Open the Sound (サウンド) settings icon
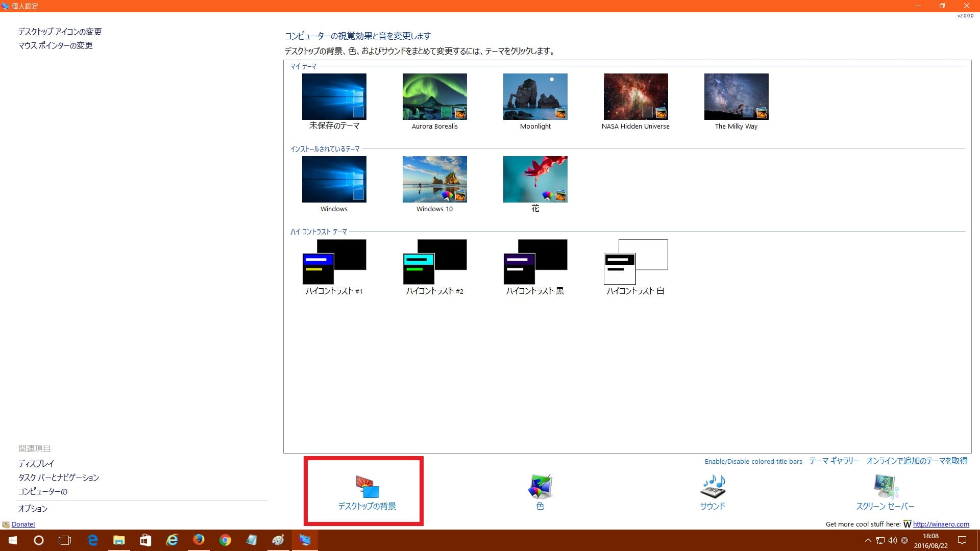This screenshot has height=551, width=980. point(713,492)
